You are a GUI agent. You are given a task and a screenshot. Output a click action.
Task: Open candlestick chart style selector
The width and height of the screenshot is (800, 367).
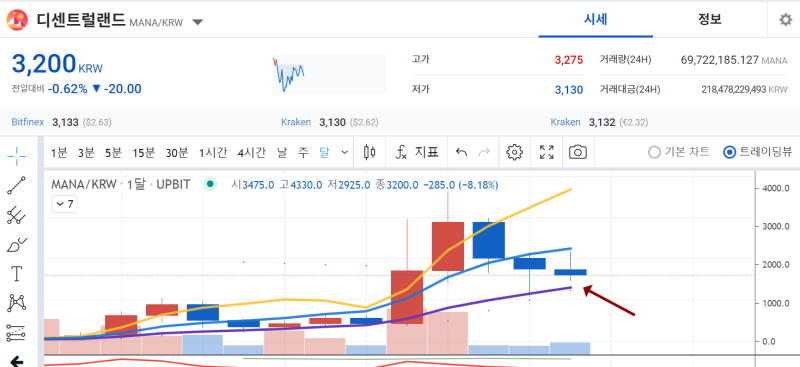pos(370,152)
